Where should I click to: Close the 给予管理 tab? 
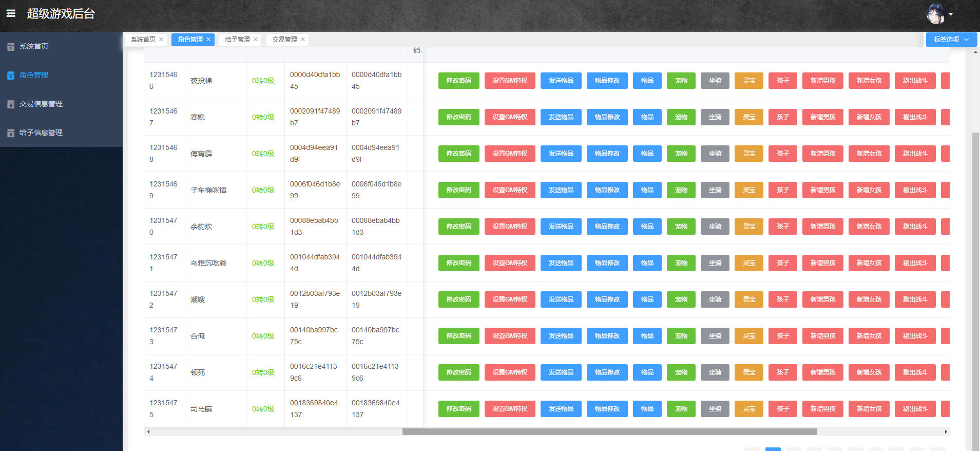(256, 40)
